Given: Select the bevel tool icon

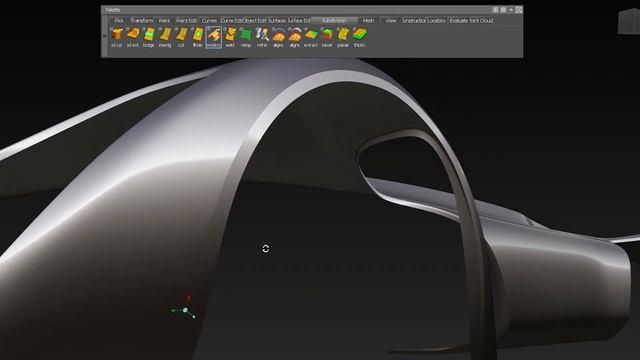Looking at the screenshot, I should [x=327, y=37].
